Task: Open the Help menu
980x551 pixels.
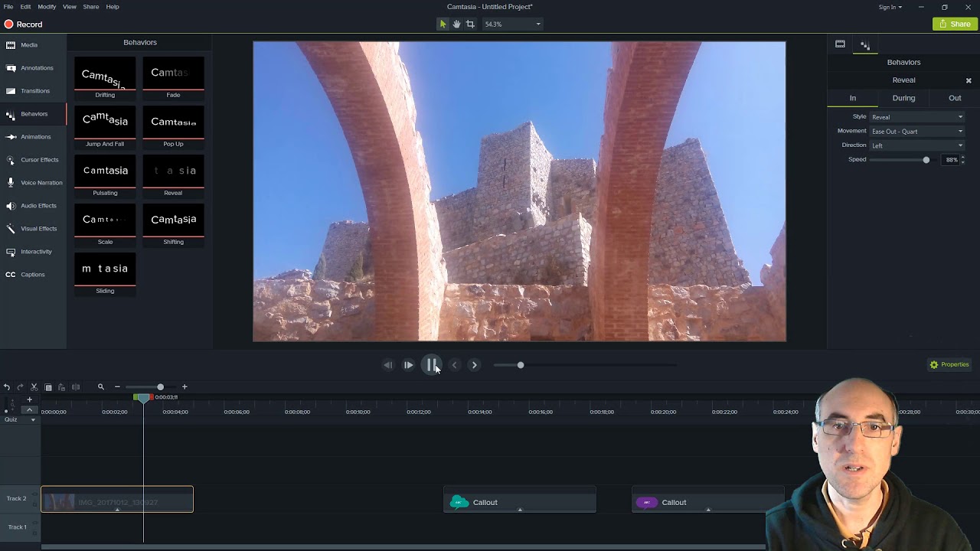Action: (113, 7)
